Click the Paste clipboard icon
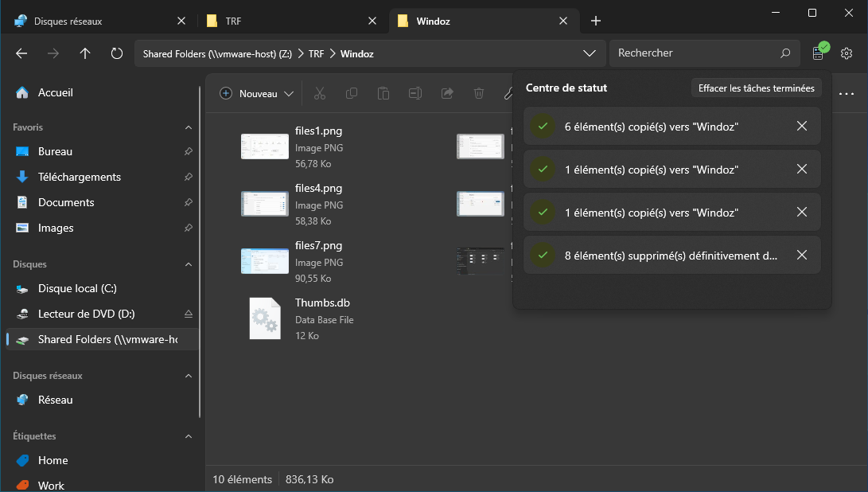 point(383,94)
